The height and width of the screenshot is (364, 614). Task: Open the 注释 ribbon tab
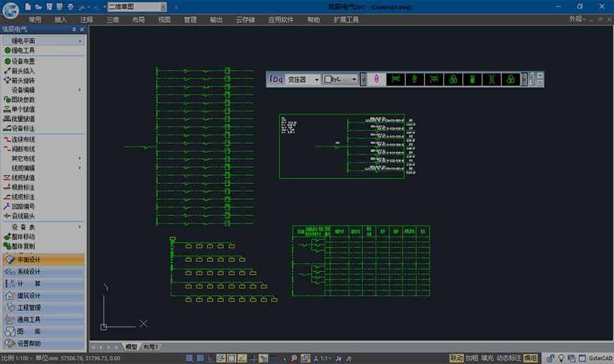coord(87,20)
